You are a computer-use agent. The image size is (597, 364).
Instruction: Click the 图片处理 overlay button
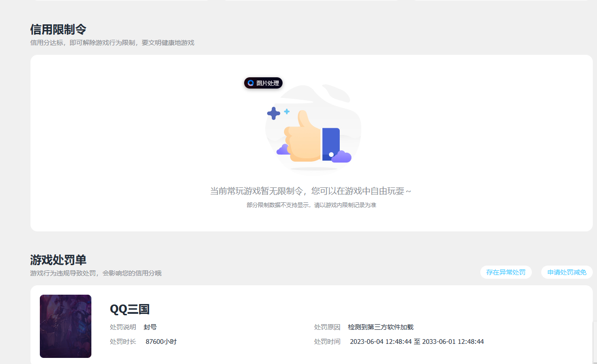263,83
